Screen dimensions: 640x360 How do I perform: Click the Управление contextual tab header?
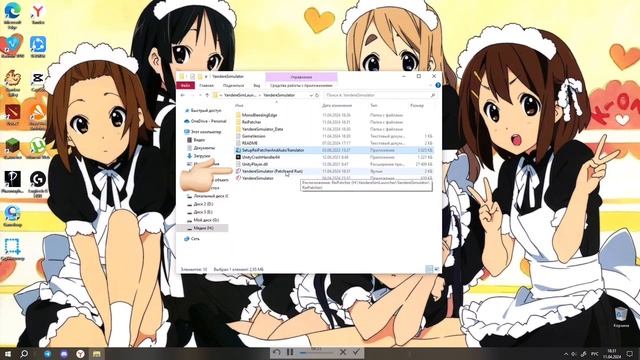pos(301,77)
